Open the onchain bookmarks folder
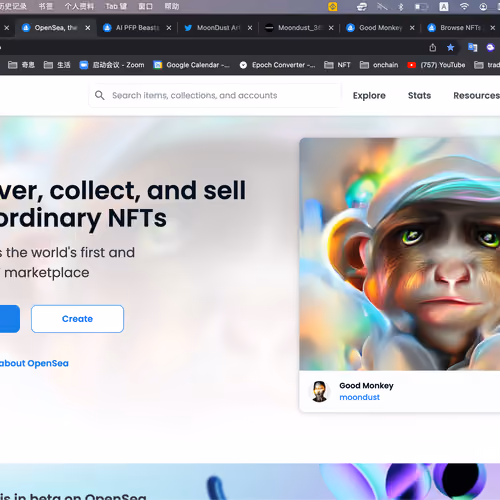This screenshot has height=500, width=500. coord(379,65)
